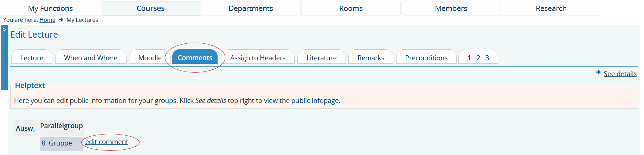The height and width of the screenshot is (155, 644).
Task: Open the Members menu
Action: [x=451, y=8]
